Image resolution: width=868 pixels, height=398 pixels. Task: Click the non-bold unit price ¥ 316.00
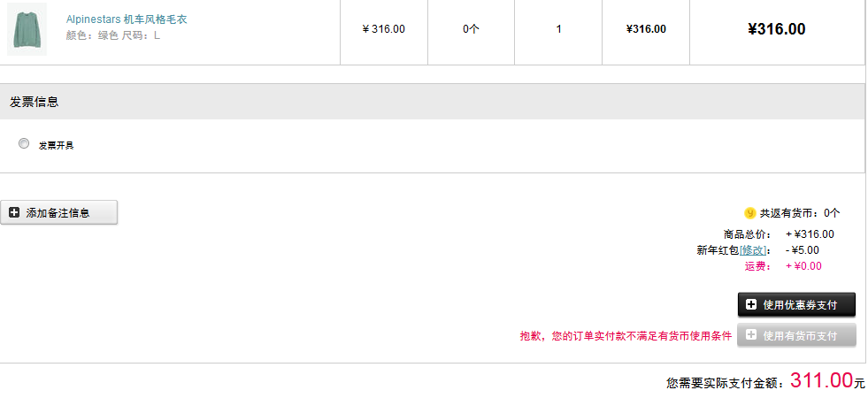(383, 29)
